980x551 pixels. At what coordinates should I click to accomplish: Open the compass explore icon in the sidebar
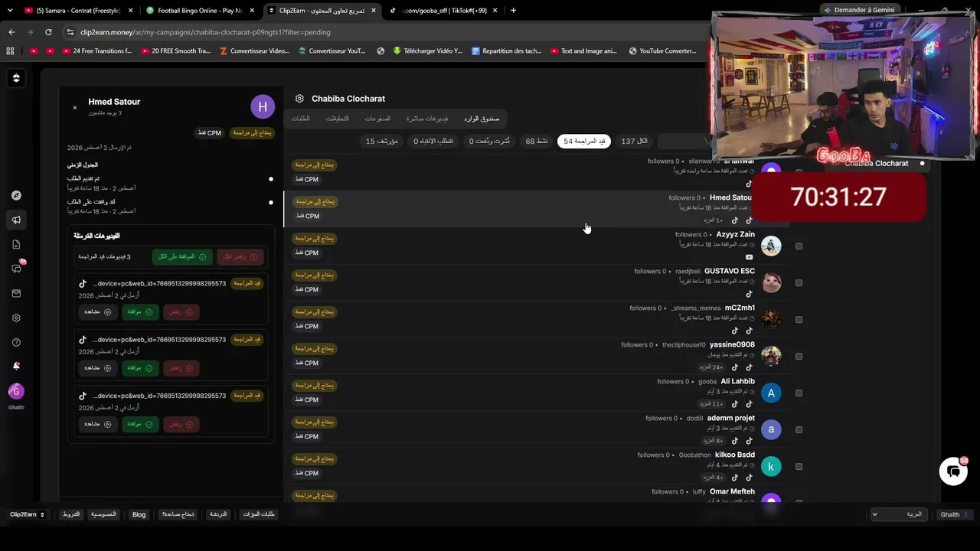pyautogui.click(x=16, y=195)
